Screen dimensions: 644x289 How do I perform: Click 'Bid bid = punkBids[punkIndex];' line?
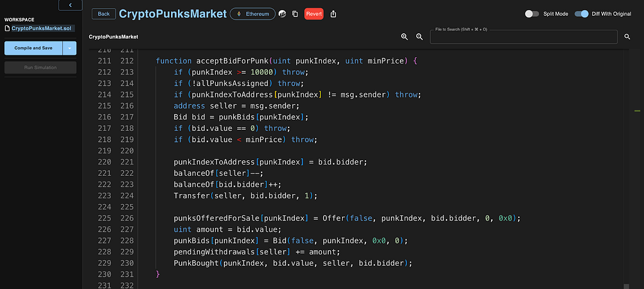[x=241, y=117]
